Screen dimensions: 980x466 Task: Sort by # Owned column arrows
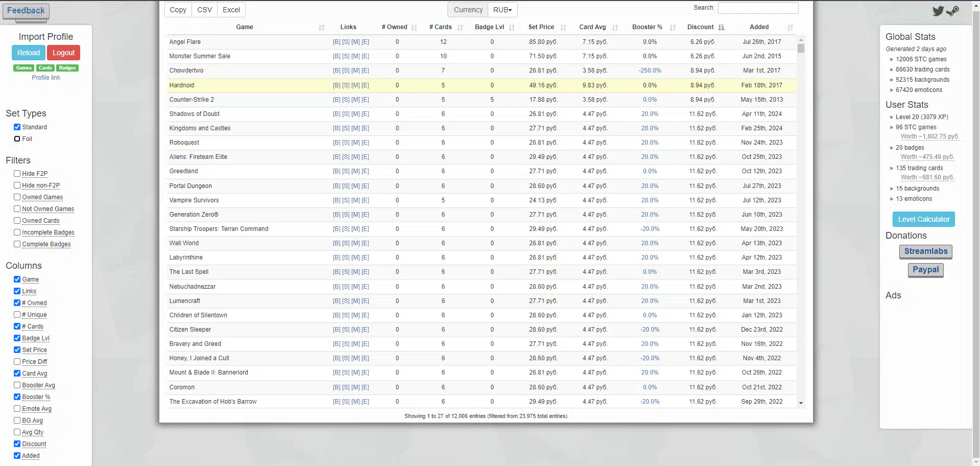[x=414, y=28]
